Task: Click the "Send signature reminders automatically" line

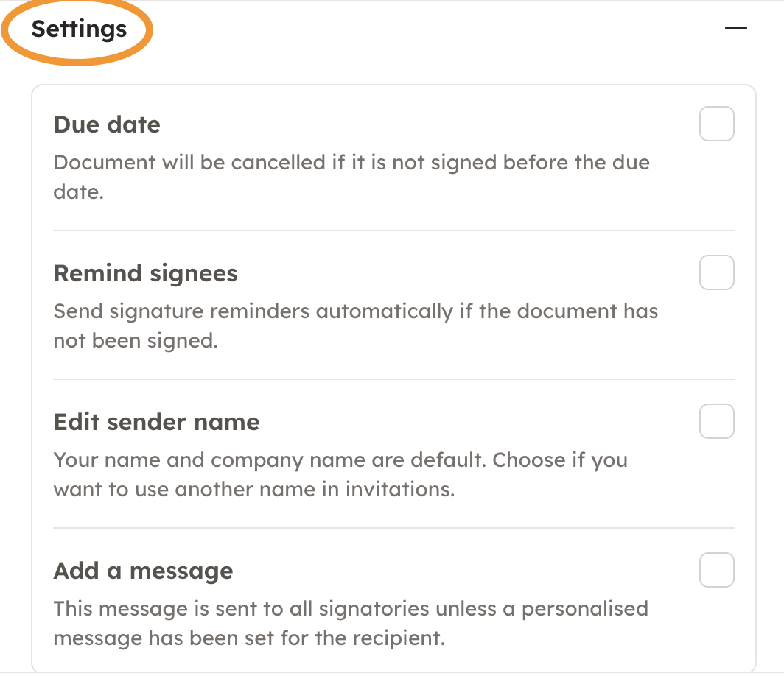Action: 355,311
